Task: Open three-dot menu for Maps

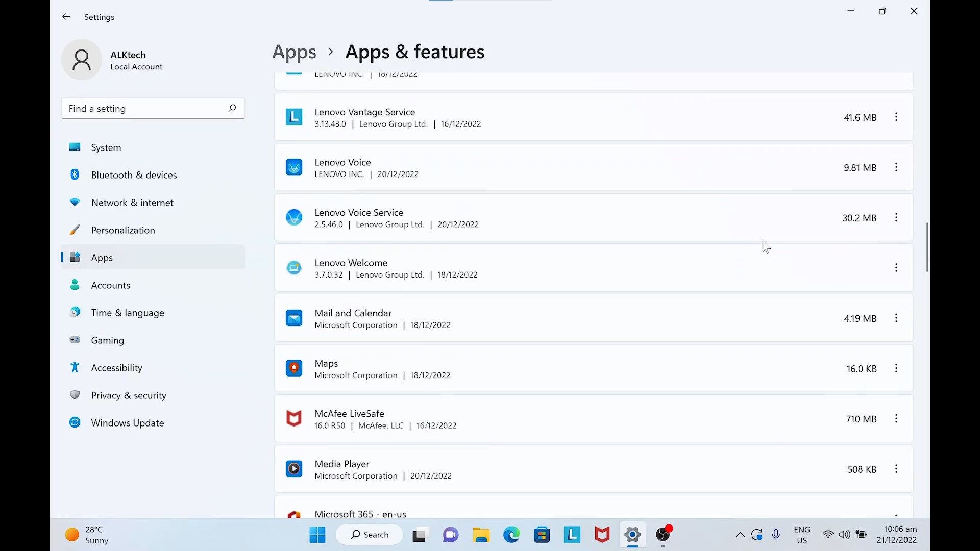Action: [896, 368]
